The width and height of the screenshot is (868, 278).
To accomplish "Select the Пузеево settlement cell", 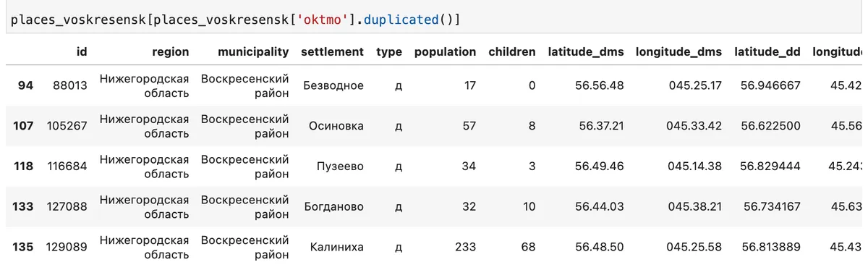I will coord(340,167).
